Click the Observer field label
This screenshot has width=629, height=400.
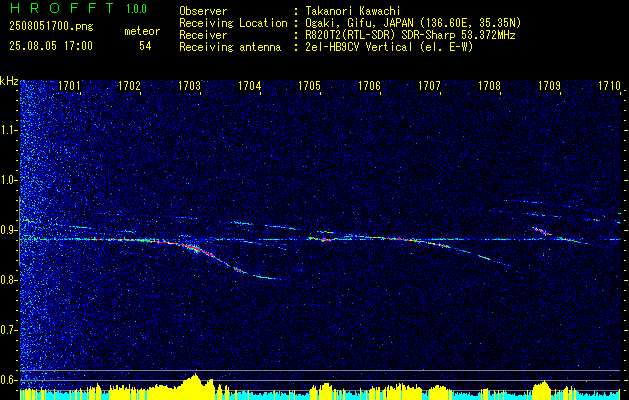[203, 11]
